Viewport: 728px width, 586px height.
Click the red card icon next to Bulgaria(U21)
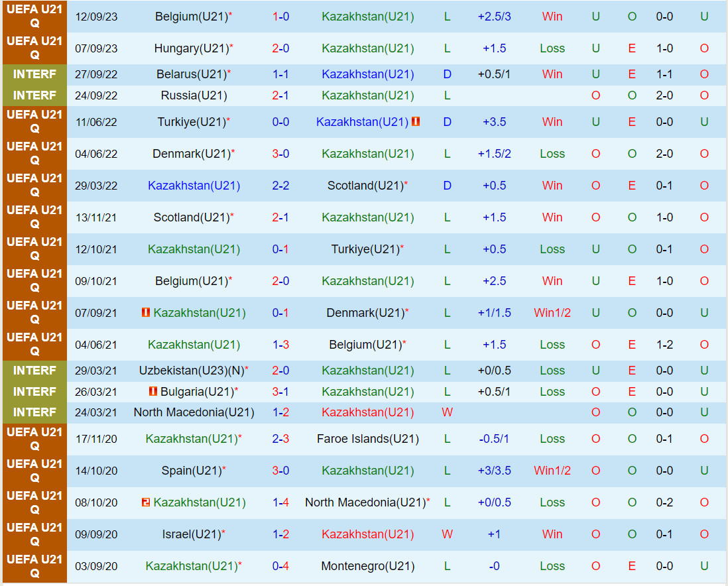[153, 392]
